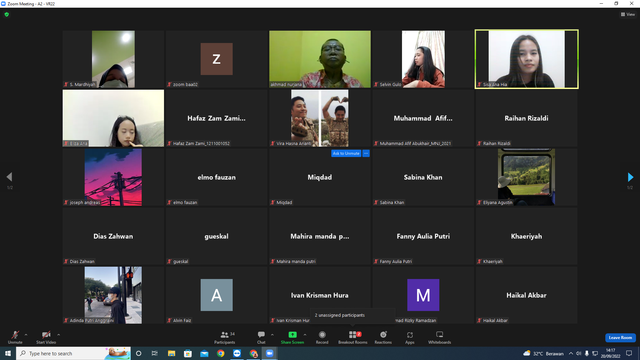Select Vira Hasna Arianti video tile

[x=320, y=118]
